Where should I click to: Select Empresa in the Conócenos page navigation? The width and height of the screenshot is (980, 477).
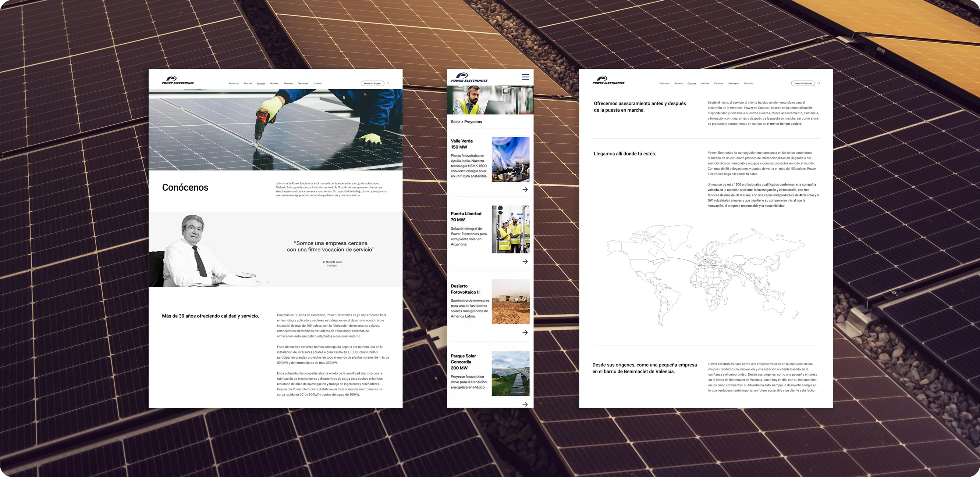tap(261, 83)
